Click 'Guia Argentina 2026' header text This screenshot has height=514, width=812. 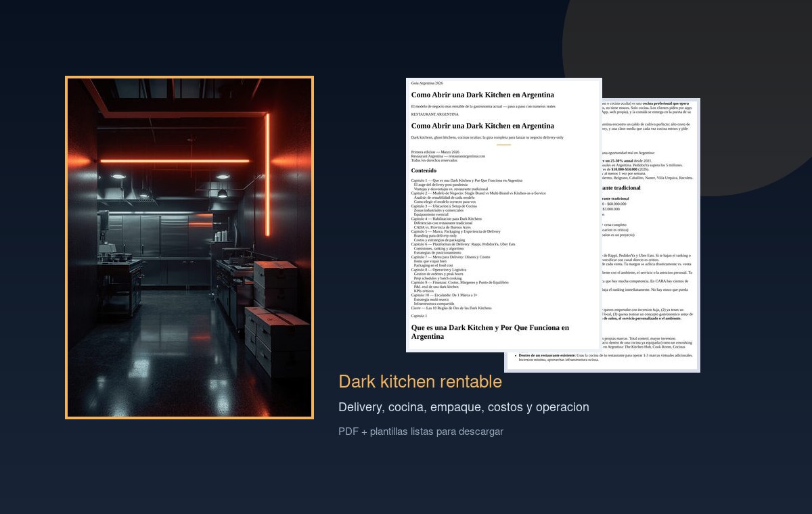427,83
